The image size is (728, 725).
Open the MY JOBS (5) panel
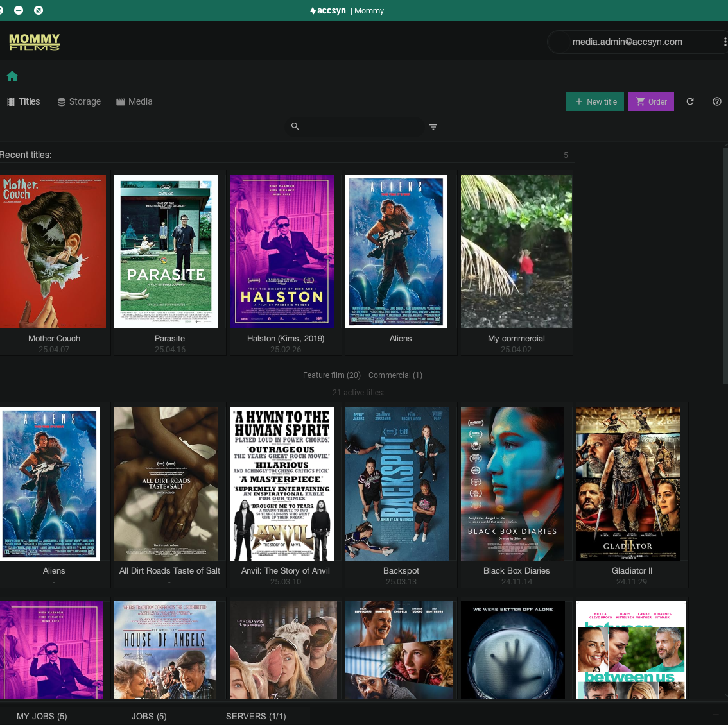pos(42,716)
